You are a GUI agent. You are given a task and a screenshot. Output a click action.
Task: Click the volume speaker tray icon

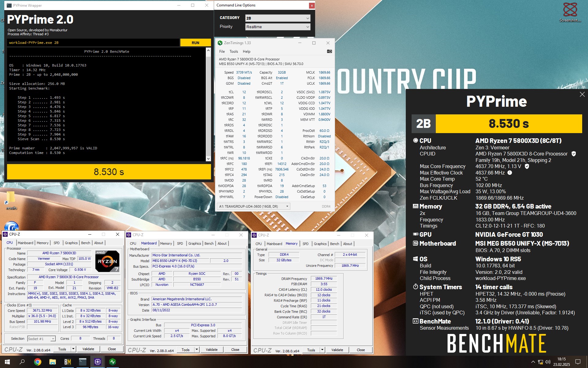click(x=548, y=362)
